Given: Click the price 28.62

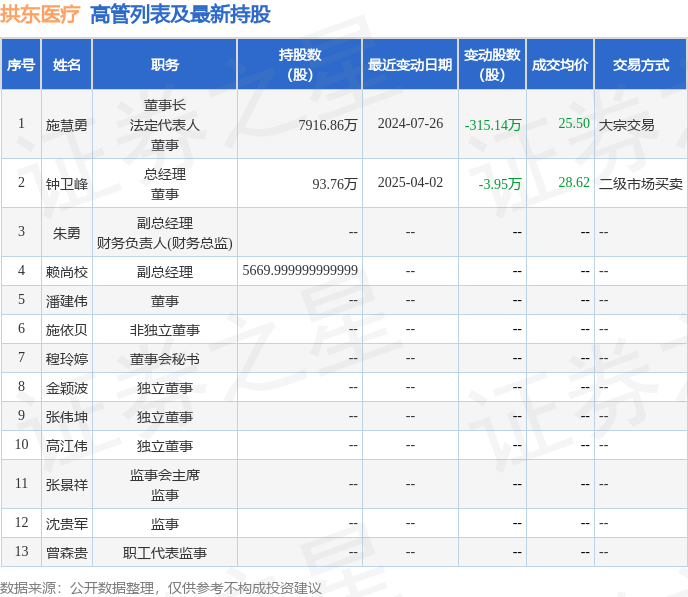Looking at the screenshot, I should pyautogui.click(x=574, y=182).
